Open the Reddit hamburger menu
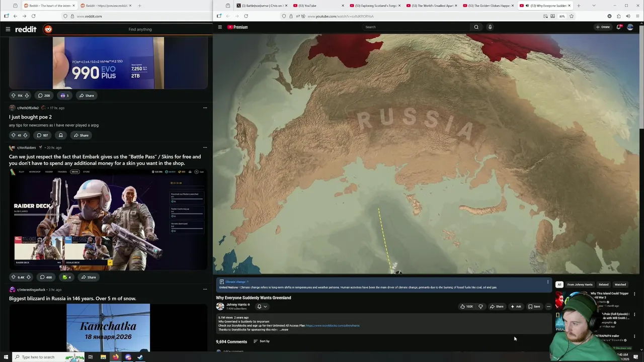This screenshot has width=644, height=362. [x=8, y=29]
